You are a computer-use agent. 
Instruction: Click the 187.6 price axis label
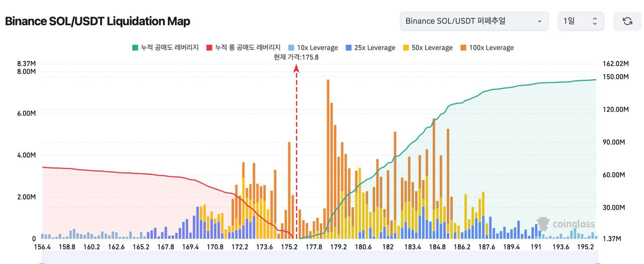click(487, 247)
